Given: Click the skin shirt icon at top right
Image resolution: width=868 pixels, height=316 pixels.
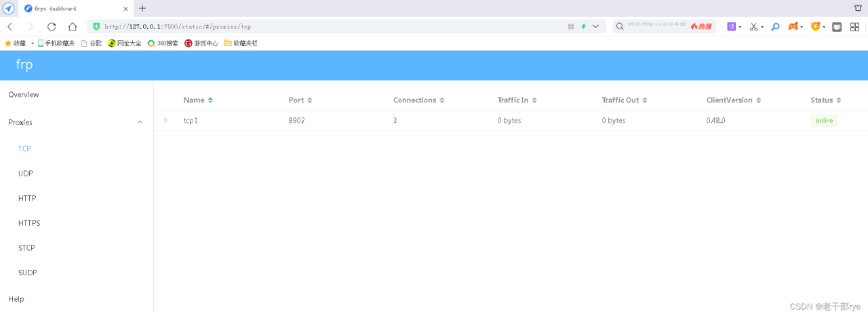Looking at the screenshot, I should (x=858, y=8).
